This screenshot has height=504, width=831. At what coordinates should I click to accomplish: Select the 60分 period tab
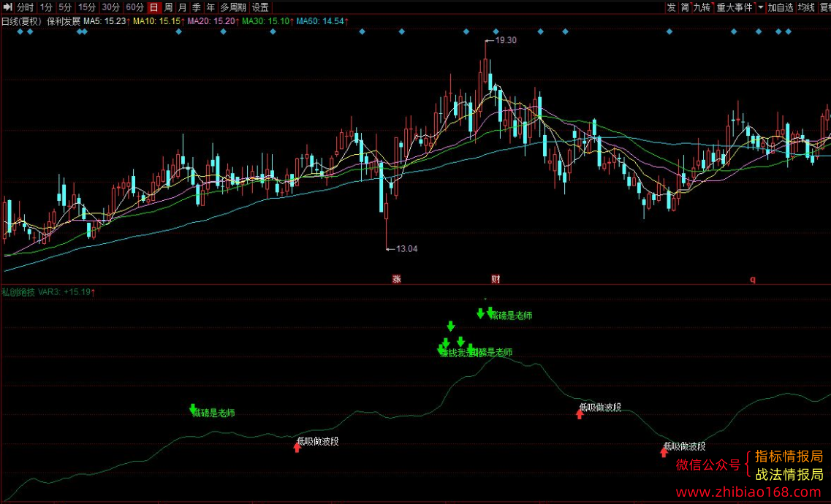click(134, 7)
